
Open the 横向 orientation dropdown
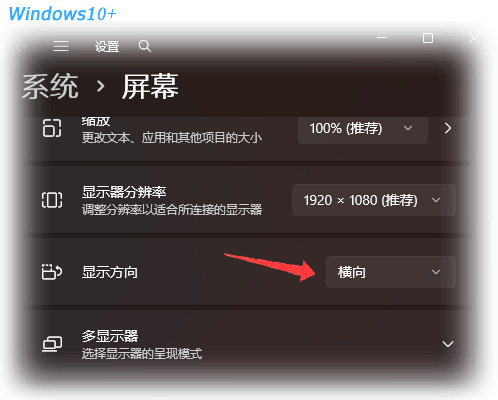(x=391, y=272)
